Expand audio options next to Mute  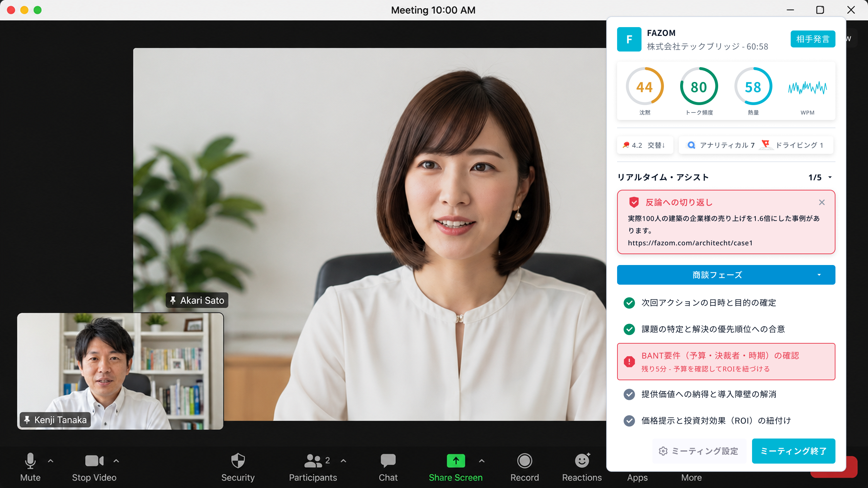pos(51,461)
